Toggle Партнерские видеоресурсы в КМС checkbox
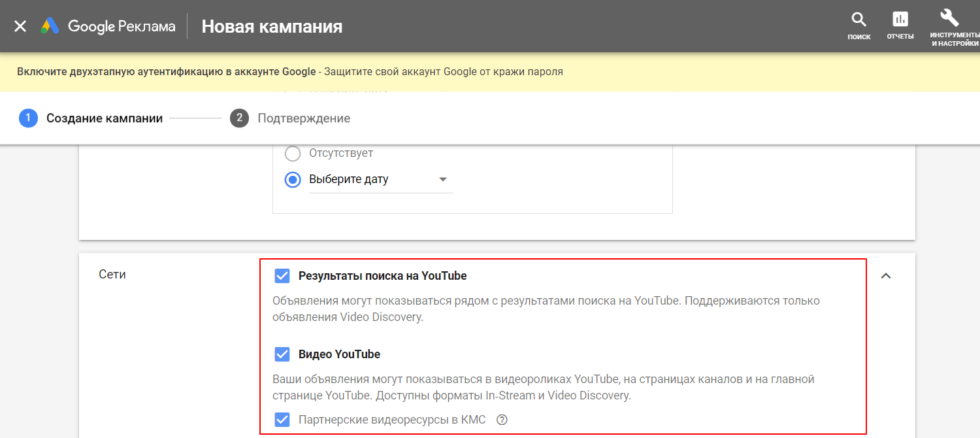Image resolution: width=980 pixels, height=438 pixels. point(282,420)
